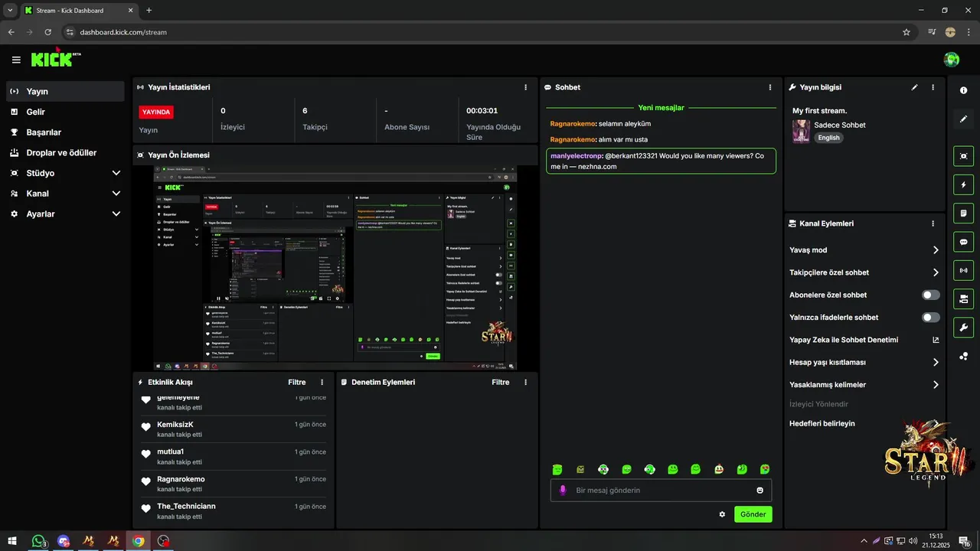Screen dimensions: 980x551
Task: Open the Kanal Eylemleri three-dot menu
Action: (x=933, y=223)
